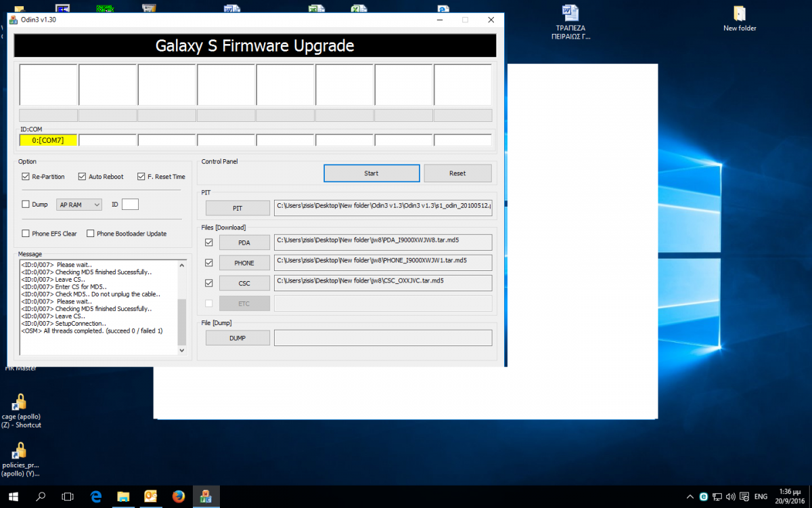This screenshot has width=812, height=508.
Task: Click the 'All threads completed' log line
Action: point(92,331)
